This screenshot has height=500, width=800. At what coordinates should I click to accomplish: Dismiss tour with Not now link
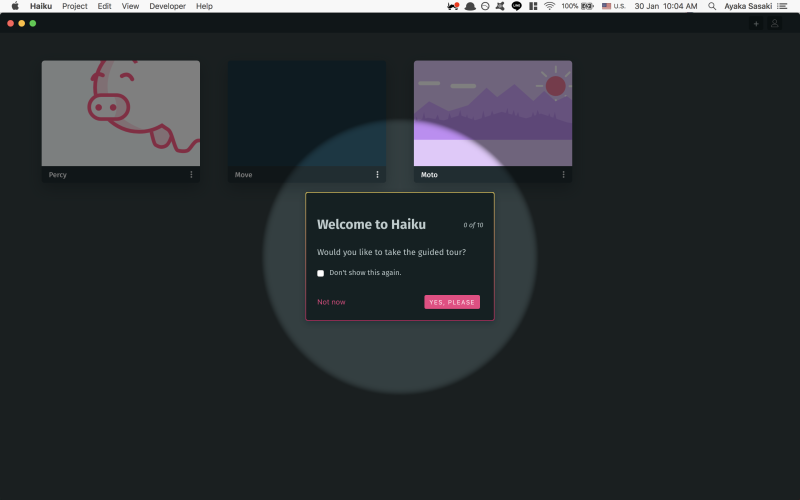click(x=331, y=302)
